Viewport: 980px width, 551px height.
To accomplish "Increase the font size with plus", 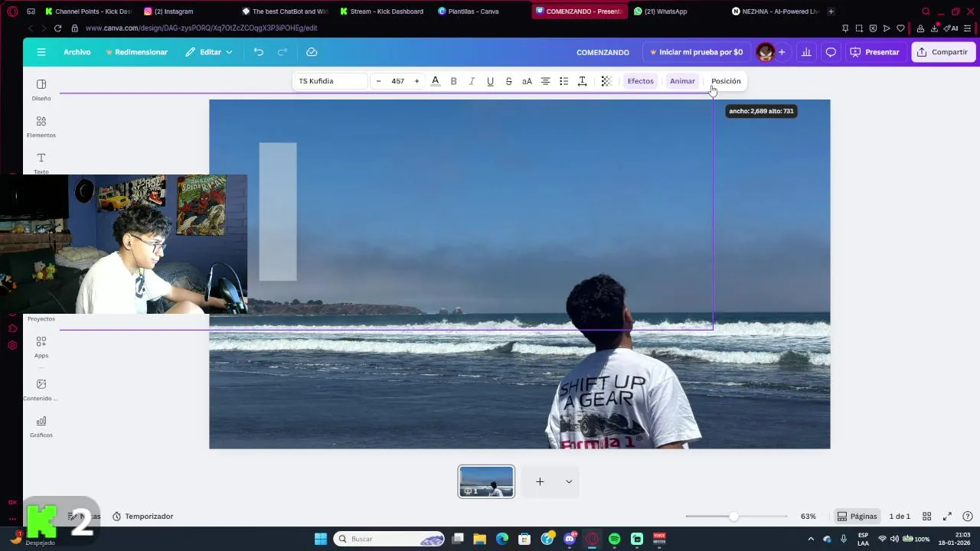I will 416,81.
